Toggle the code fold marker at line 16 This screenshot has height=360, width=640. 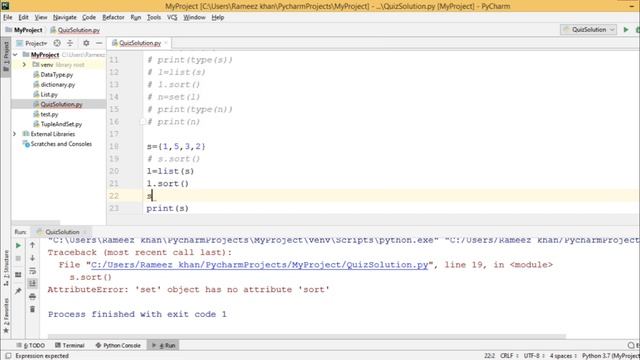[142, 122]
